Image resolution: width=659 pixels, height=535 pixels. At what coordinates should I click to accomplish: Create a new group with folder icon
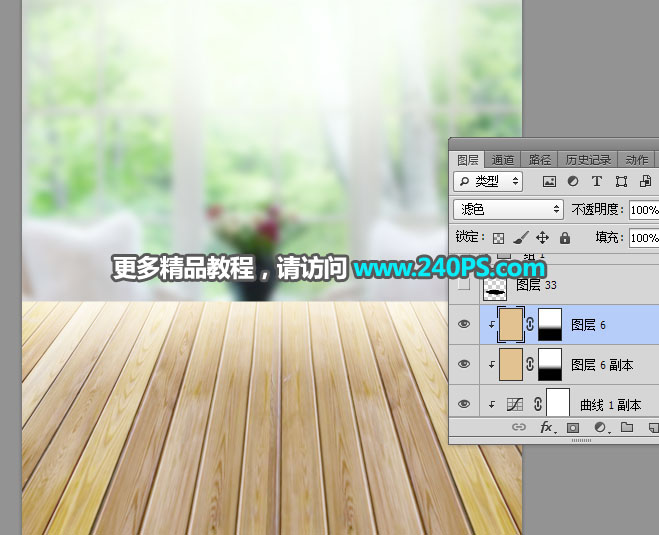(627, 427)
